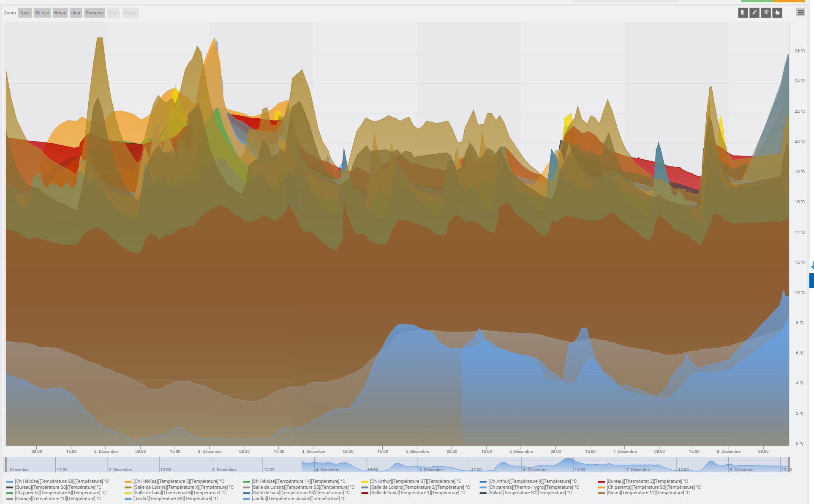This screenshot has width=814, height=504.
Task: Toggle Bureau Thermostat 2 series visibility
Action: 647,481
